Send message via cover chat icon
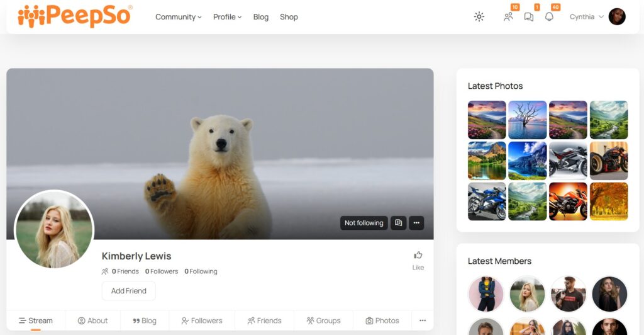 pos(398,223)
